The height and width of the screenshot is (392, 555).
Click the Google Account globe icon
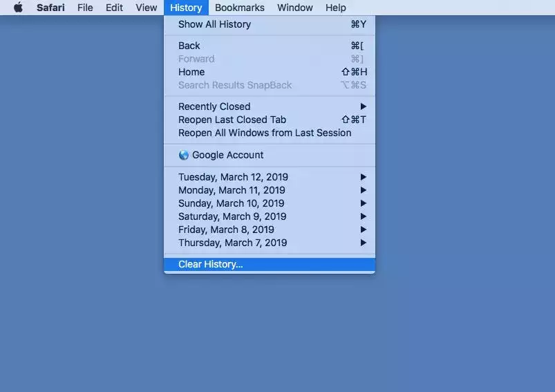click(x=183, y=155)
